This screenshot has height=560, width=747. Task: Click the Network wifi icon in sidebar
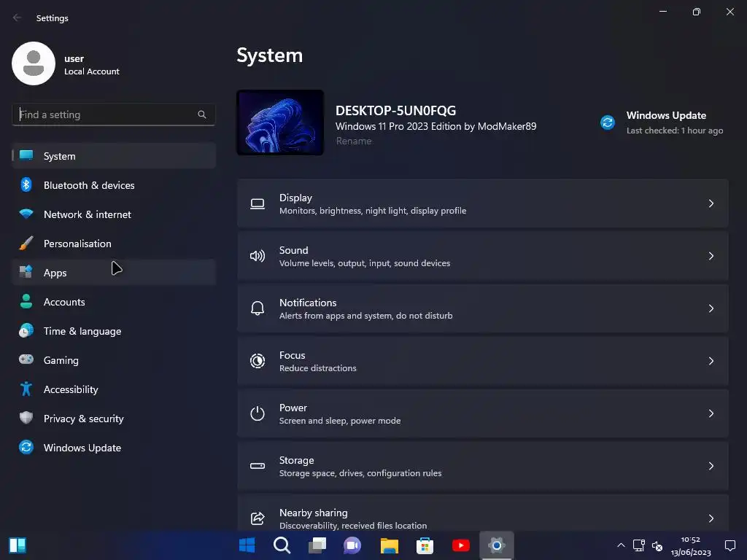coord(26,214)
